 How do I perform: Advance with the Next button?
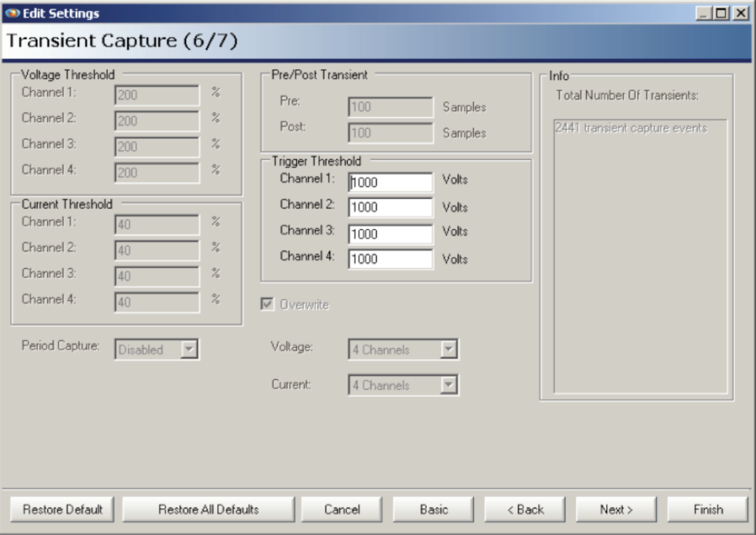tap(616, 509)
